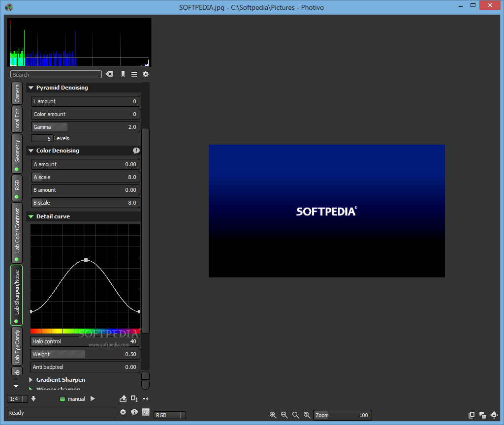Toggle the green manual run mode indicator
The width and height of the screenshot is (504, 425).
pyautogui.click(x=63, y=399)
